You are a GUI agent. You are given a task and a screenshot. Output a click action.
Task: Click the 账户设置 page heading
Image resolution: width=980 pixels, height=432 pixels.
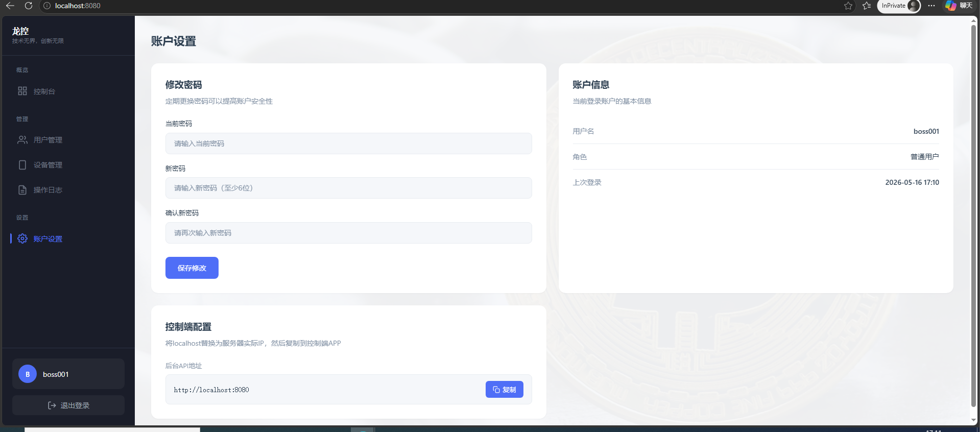[x=174, y=41]
